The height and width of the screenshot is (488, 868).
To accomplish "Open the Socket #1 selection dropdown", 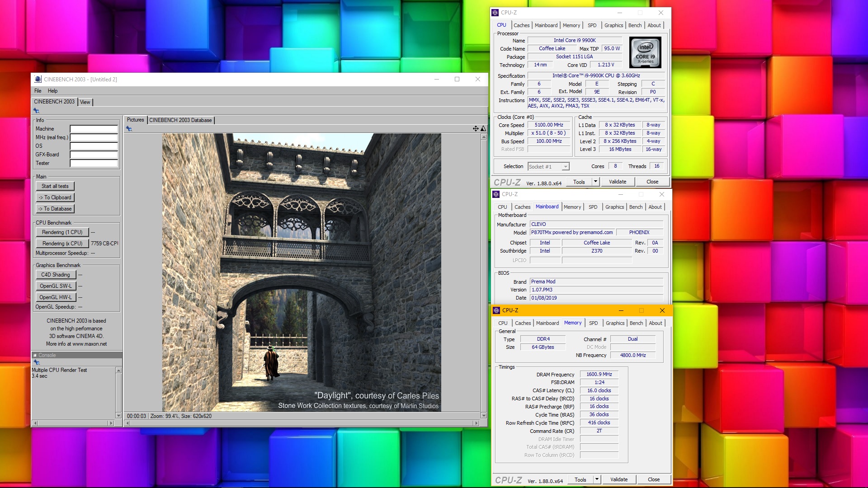I will coord(565,167).
